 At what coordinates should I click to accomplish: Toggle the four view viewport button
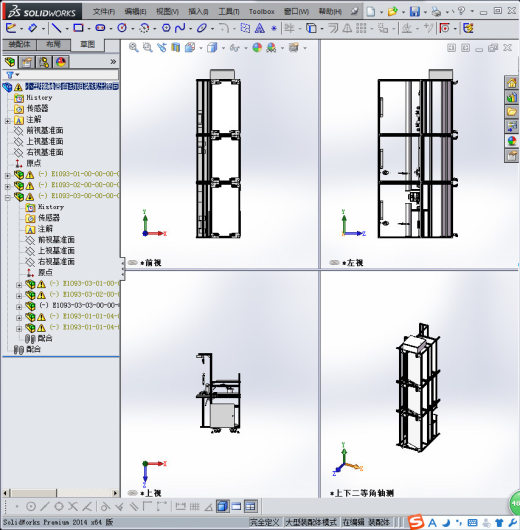(250, 506)
